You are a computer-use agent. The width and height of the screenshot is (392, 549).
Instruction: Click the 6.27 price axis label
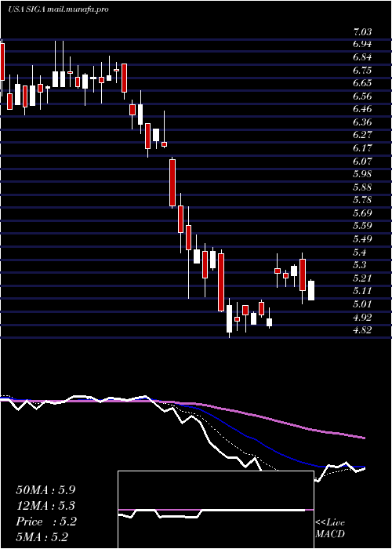(x=362, y=135)
